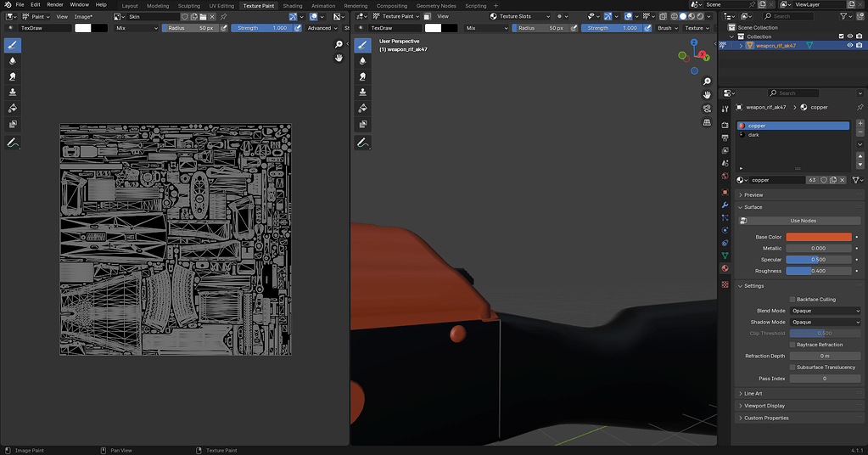Select the Annotate tool in 3D viewport
Screen dimensions: 868x455
tap(362, 143)
